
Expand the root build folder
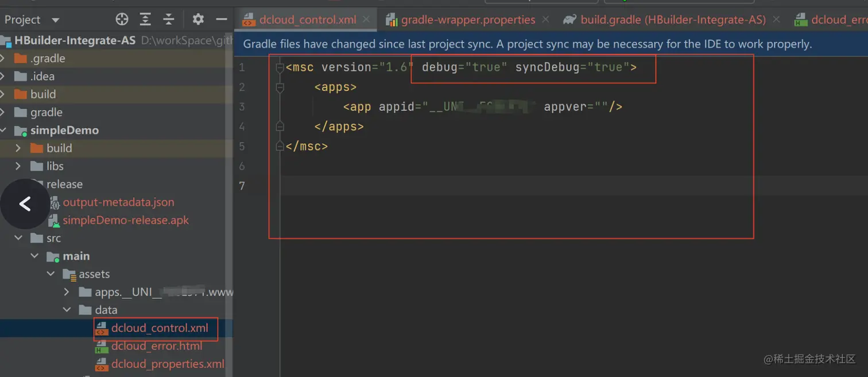[3, 94]
